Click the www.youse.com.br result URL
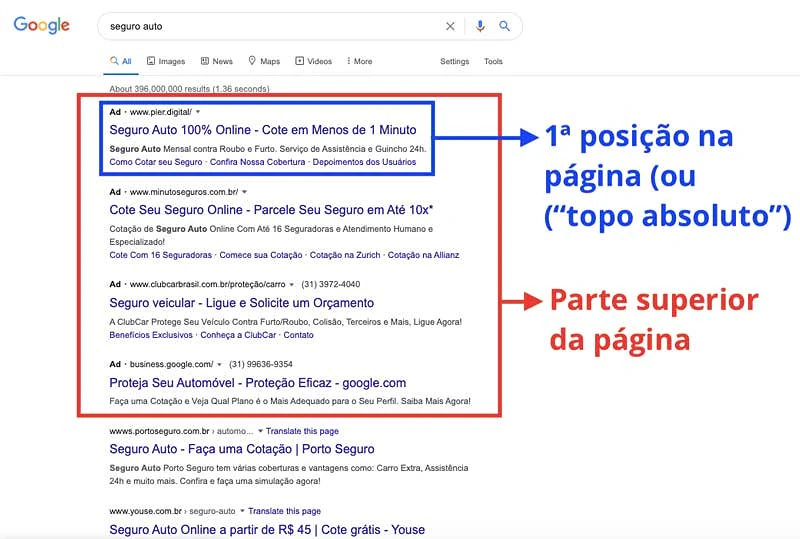The height and width of the screenshot is (539, 800). (x=145, y=511)
